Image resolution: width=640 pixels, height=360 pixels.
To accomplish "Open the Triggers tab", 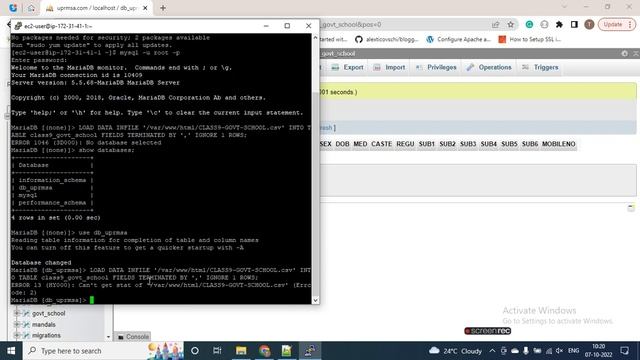I will click(540, 67).
